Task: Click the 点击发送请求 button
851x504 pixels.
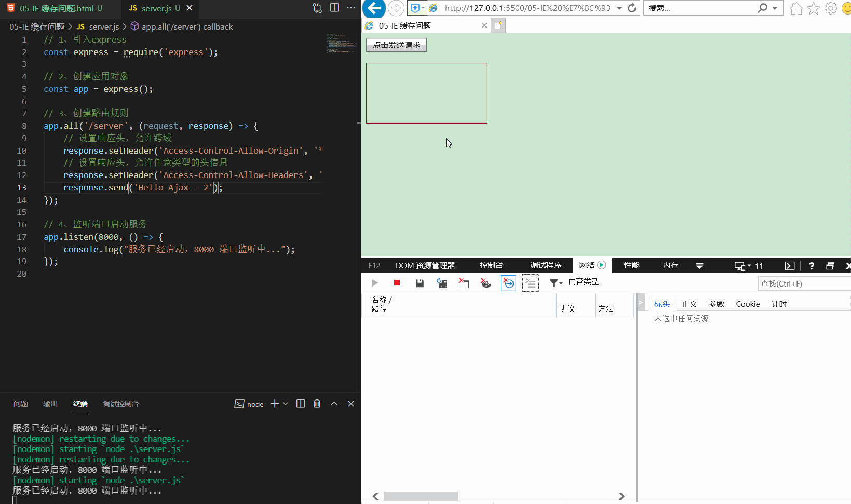Action: [x=397, y=45]
